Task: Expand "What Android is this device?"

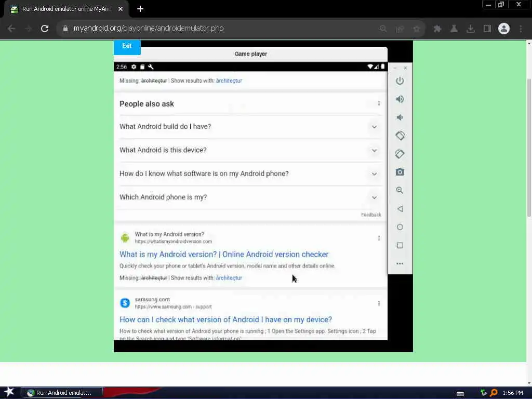Action: (x=250, y=150)
